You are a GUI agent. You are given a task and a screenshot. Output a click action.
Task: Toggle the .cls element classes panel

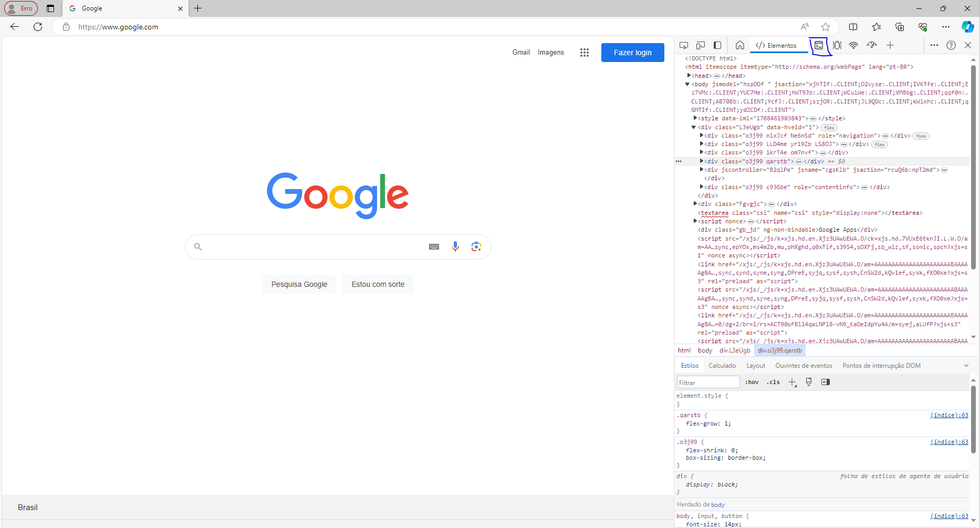773,382
